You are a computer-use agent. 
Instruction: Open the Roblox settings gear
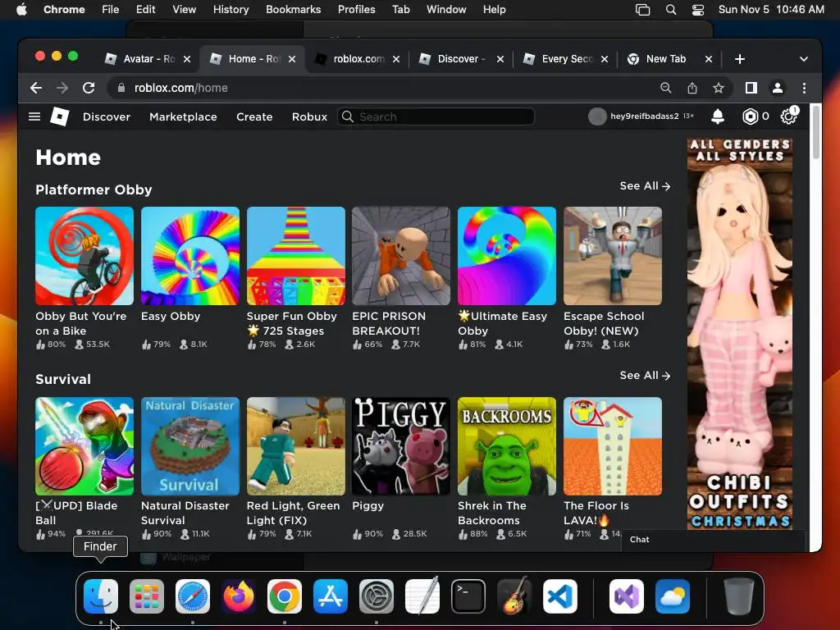[788, 116]
